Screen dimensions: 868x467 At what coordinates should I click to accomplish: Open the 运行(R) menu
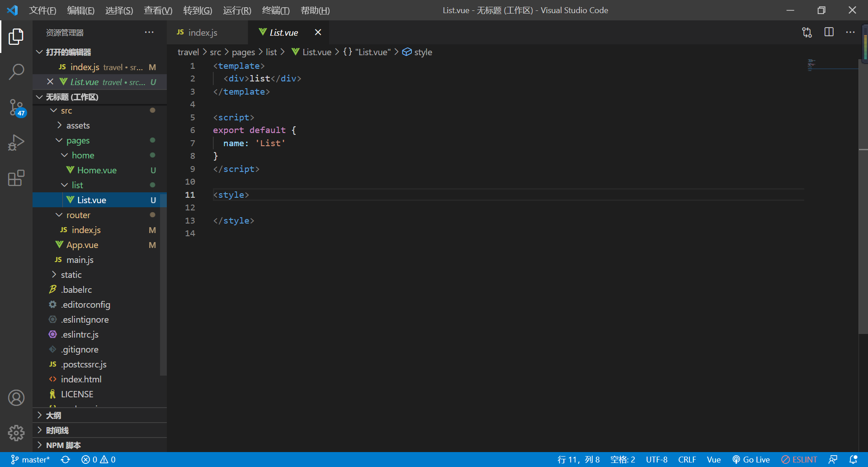(x=237, y=10)
